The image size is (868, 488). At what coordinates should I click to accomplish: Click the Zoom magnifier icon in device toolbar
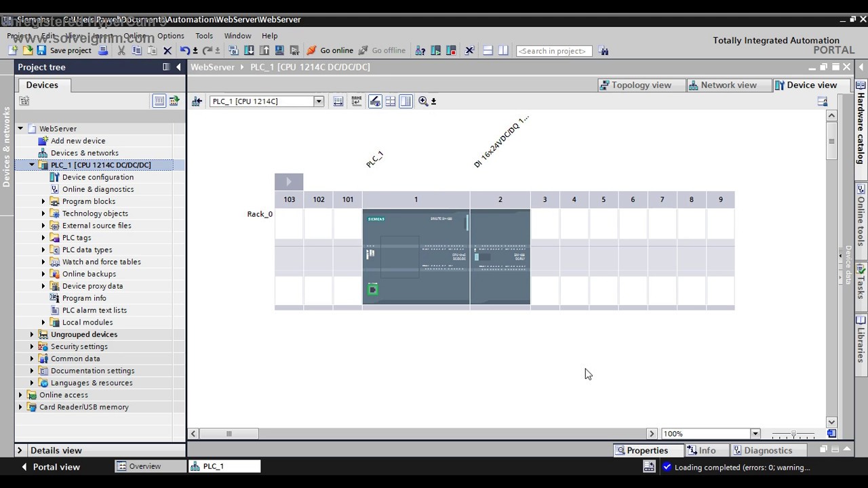tap(423, 101)
